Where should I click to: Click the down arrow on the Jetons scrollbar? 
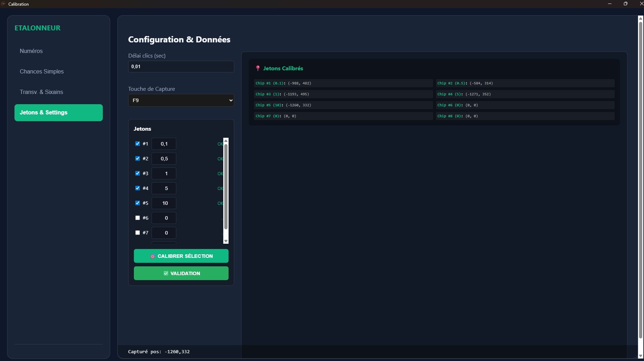click(x=226, y=241)
